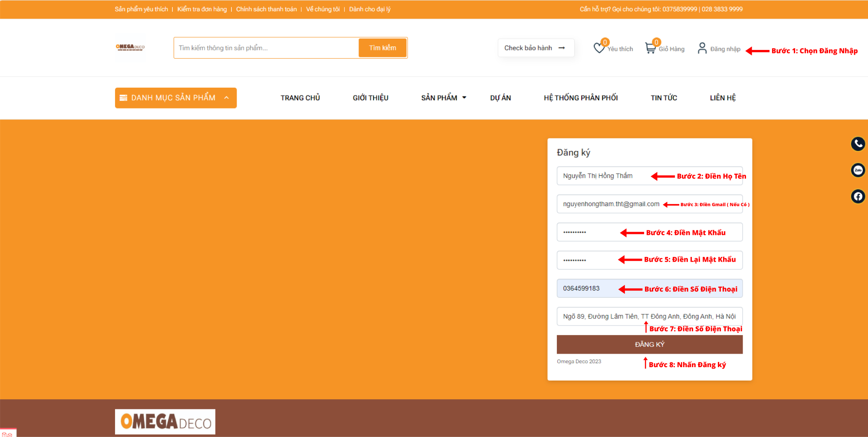Click the email field with gmail address
Image resolution: width=868 pixels, height=437 pixels.
[650, 204]
